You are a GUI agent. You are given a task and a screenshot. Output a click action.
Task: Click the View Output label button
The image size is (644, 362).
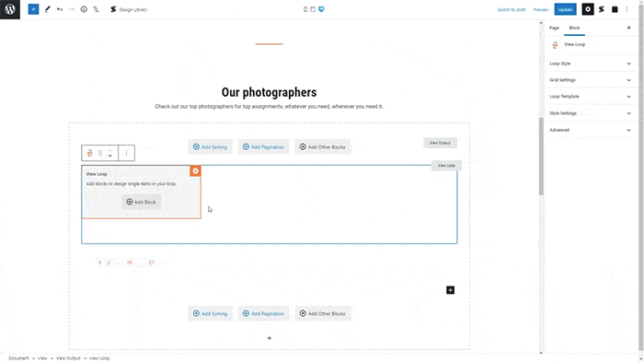click(x=440, y=143)
